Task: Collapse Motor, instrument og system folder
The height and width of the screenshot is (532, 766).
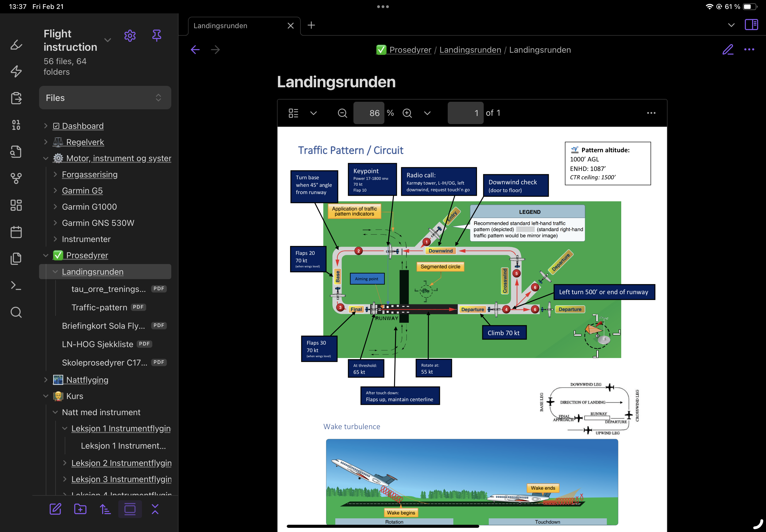Action: (46, 158)
